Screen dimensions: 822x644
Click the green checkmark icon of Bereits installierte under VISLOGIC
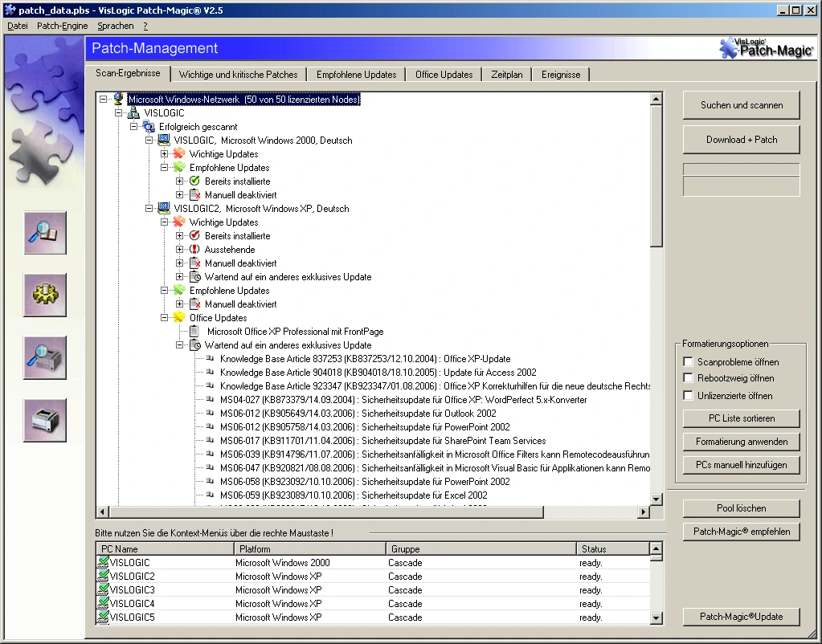pos(194,181)
